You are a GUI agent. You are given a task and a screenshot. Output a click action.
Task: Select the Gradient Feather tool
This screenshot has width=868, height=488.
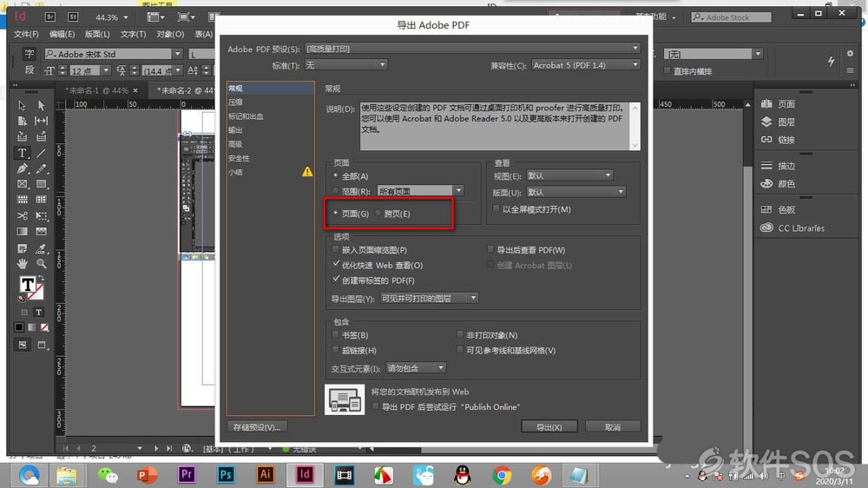pos(41,232)
